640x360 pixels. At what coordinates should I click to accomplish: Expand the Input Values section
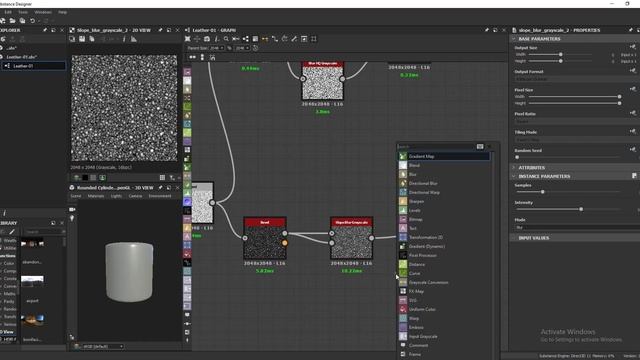514,238
